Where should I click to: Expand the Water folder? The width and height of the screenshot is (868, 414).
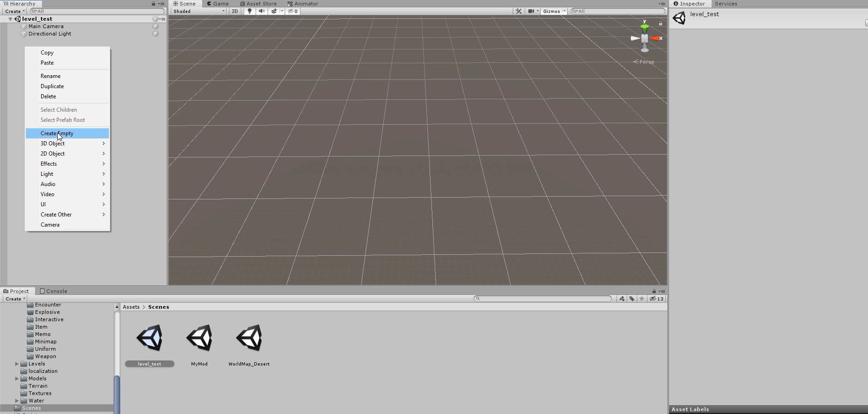[17, 401]
